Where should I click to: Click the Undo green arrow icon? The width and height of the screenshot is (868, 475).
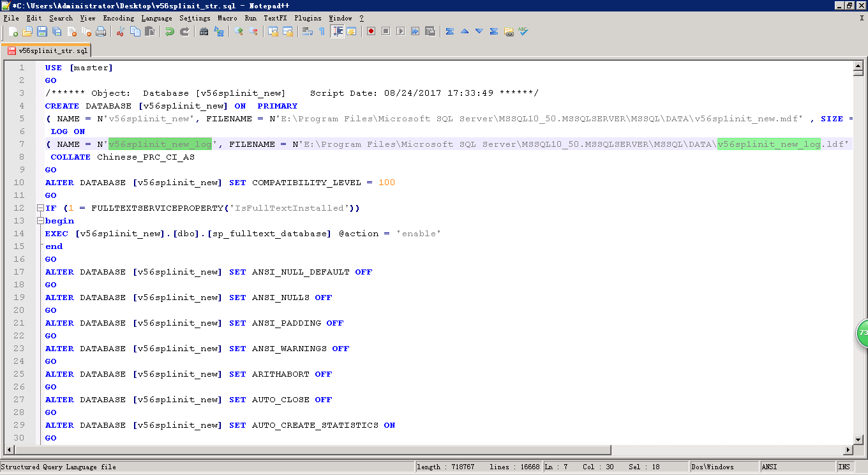(169, 31)
